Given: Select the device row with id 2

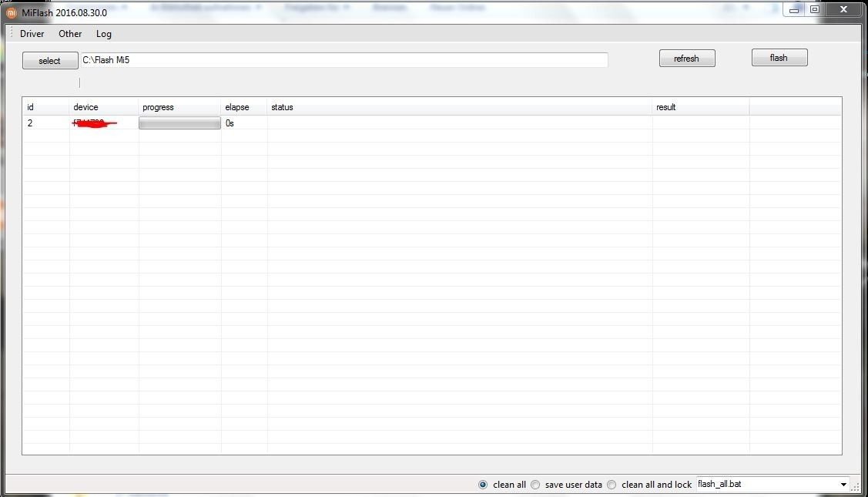Looking at the screenshot, I should coord(432,123).
